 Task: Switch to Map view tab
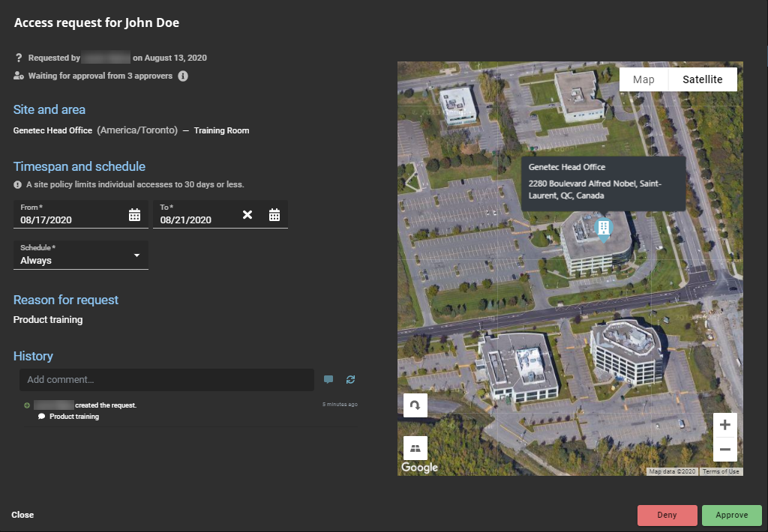tap(643, 79)
